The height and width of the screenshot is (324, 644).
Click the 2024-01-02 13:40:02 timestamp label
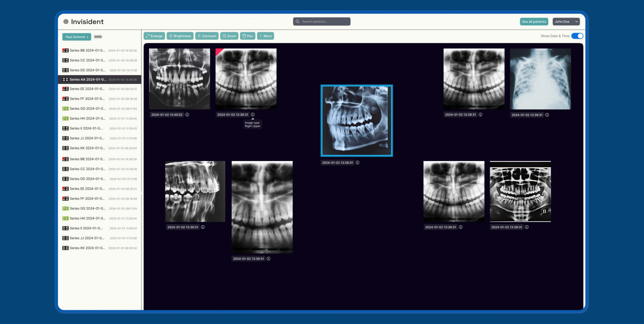tap(167, 115)
